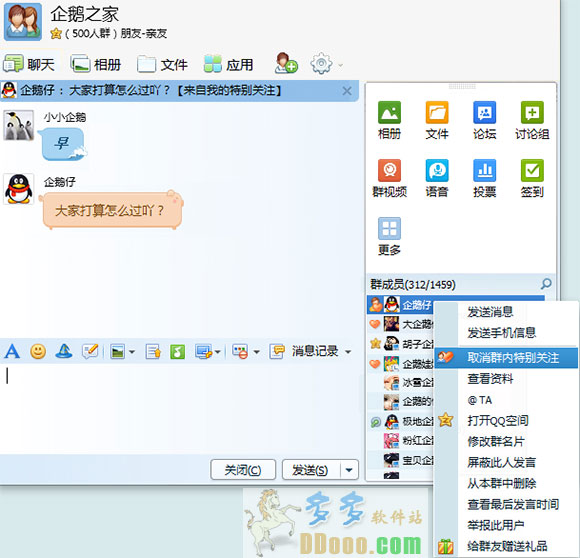Expand the send button dropdown arrow

pyautogui.click(x=348, y=470)
